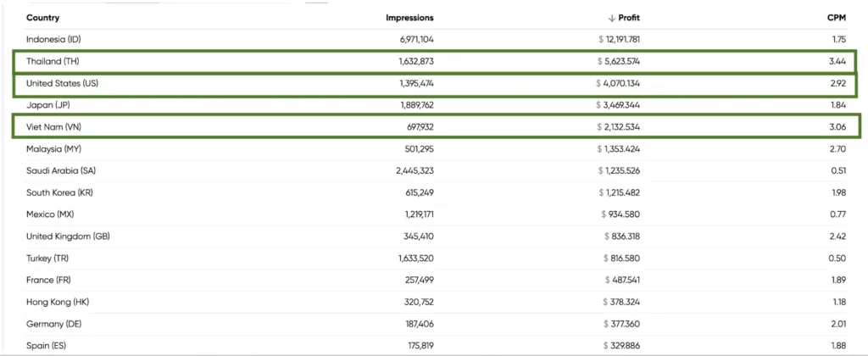Viewport: 868px width, 356px height.
Task: Sort table by CPM column header
Action: tap(837, 18)
